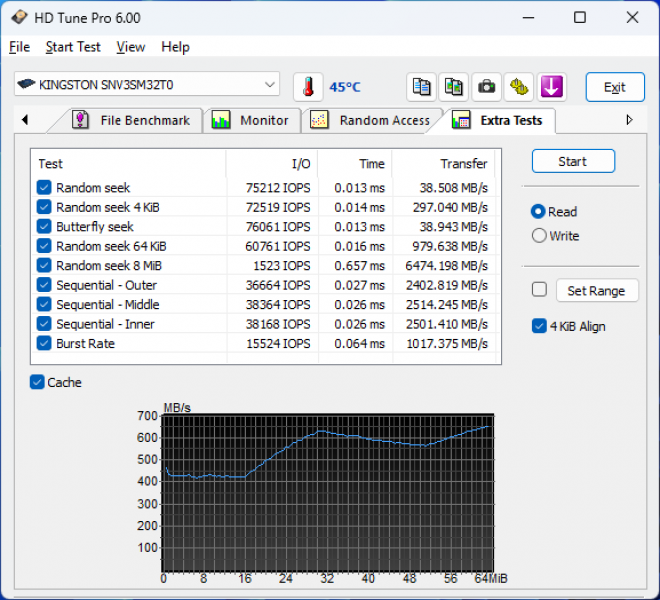Screen dimensions: 660x600
Task: Click the camera save screenshot icon
Action: [486, 87]
